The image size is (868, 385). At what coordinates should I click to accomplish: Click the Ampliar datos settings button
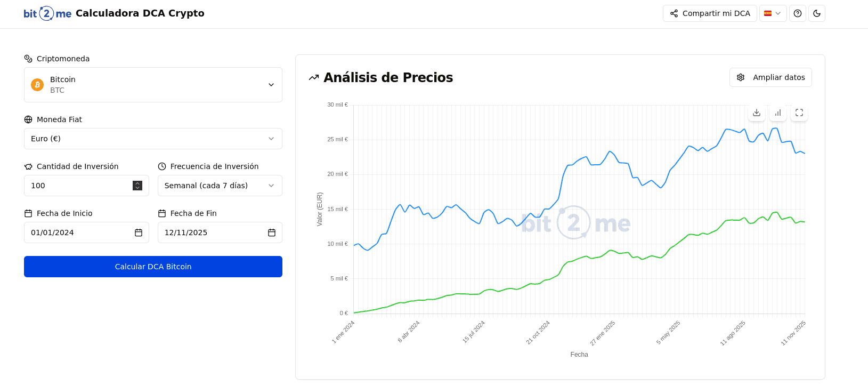tap(770, 77)
